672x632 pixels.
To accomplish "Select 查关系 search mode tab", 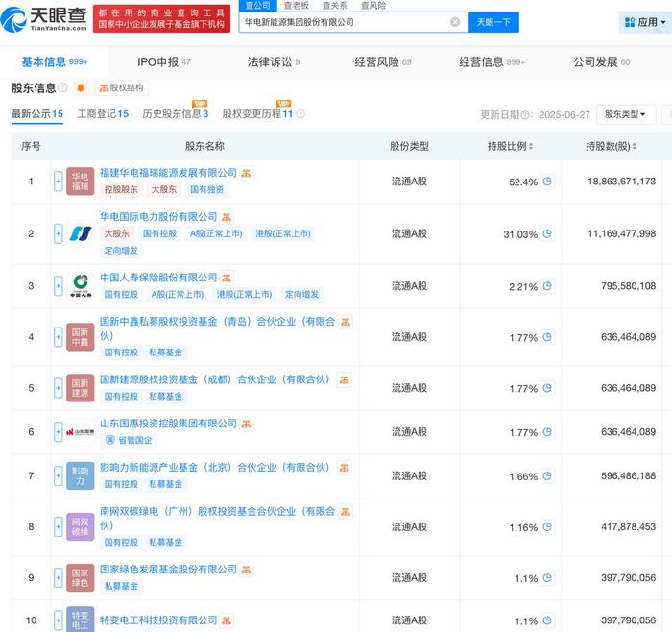I will click(x=335, y=5).
